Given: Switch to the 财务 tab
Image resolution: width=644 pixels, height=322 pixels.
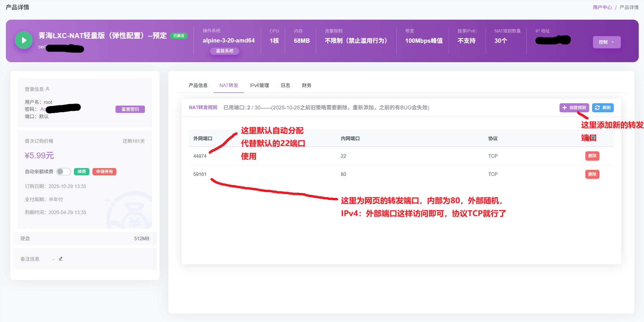Looking at the screenshot, I should [306, 85].
